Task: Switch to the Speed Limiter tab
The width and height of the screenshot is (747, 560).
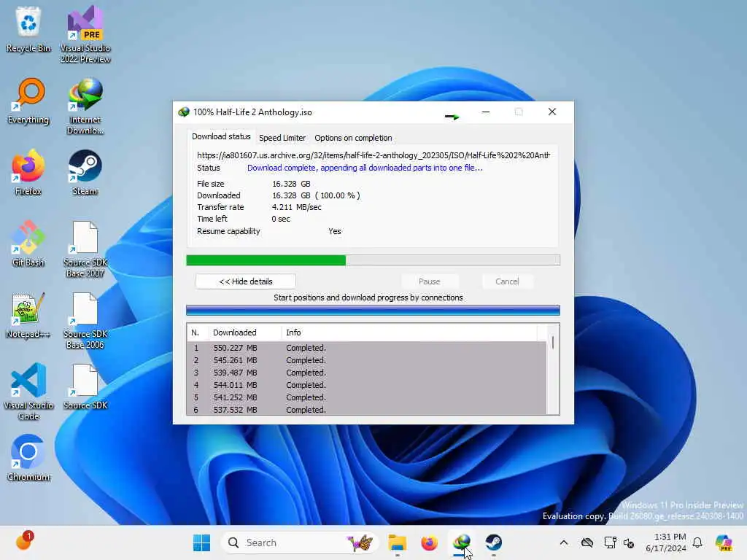Action: [x=282, y=138]
